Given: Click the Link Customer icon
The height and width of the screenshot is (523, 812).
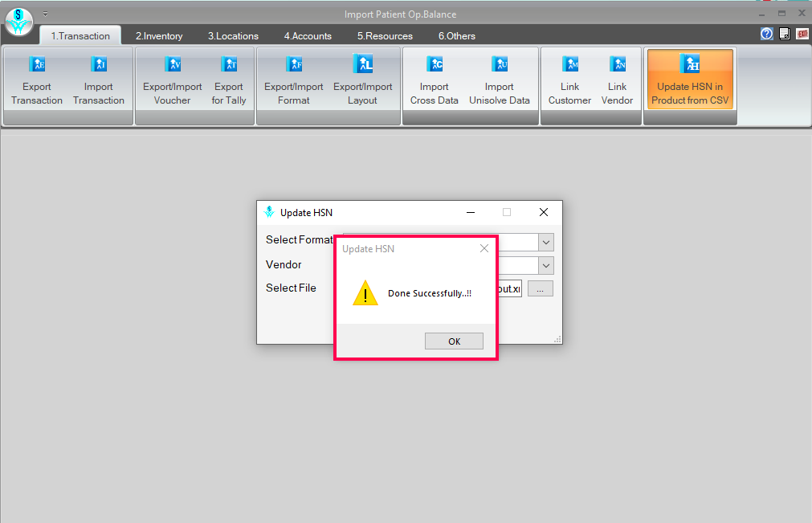Looking at the screenshot, I should click(569, 79).
